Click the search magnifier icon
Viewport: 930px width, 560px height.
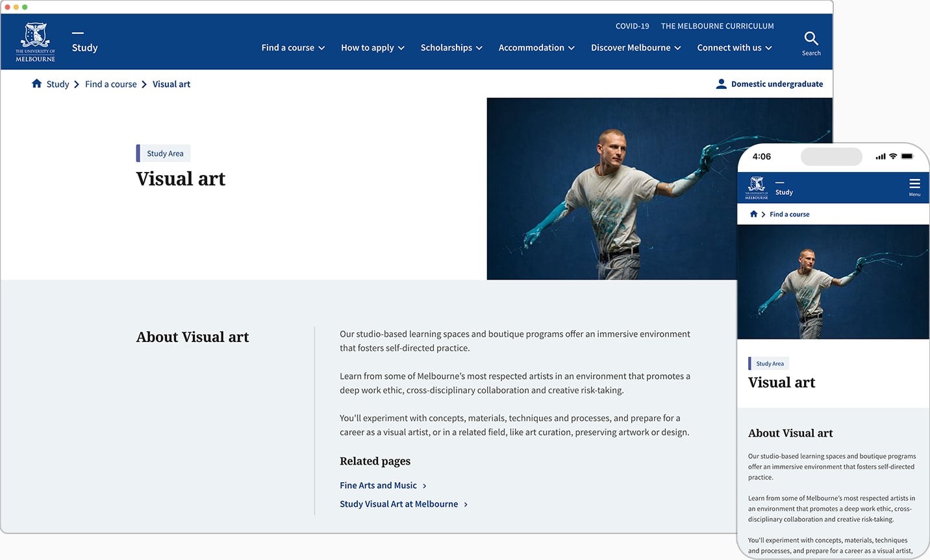tap(811, 39)
